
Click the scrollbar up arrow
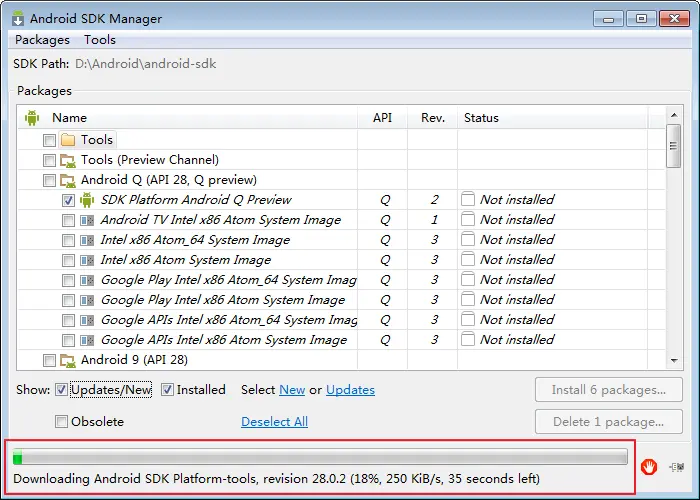coord(674,115)
